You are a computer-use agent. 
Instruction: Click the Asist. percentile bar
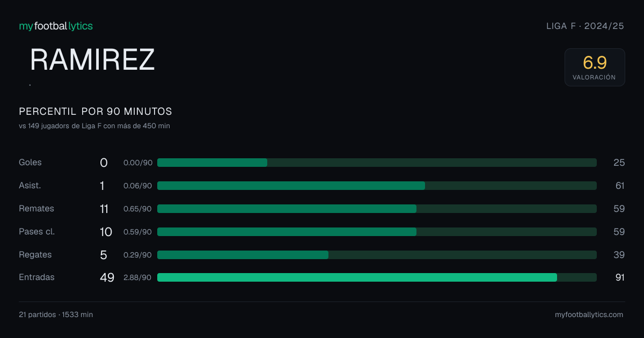pos(377,186)
